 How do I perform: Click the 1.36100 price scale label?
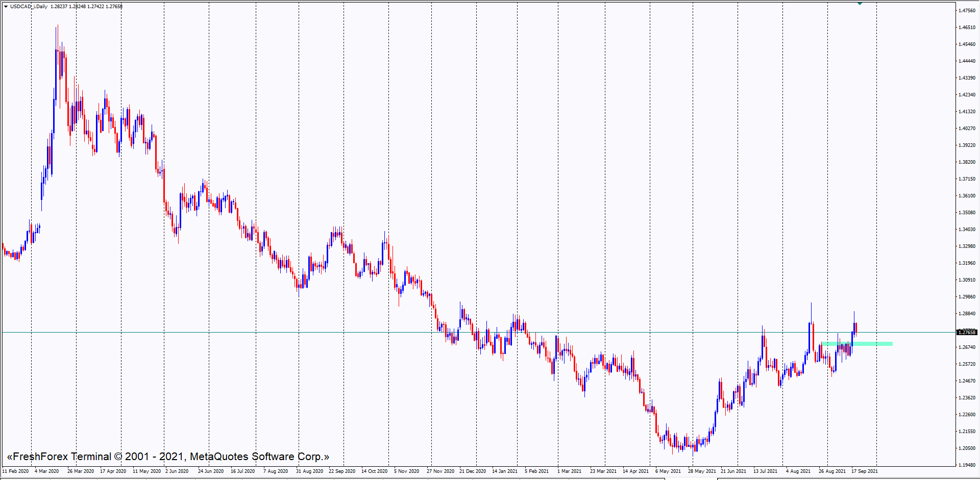[967, 196]
